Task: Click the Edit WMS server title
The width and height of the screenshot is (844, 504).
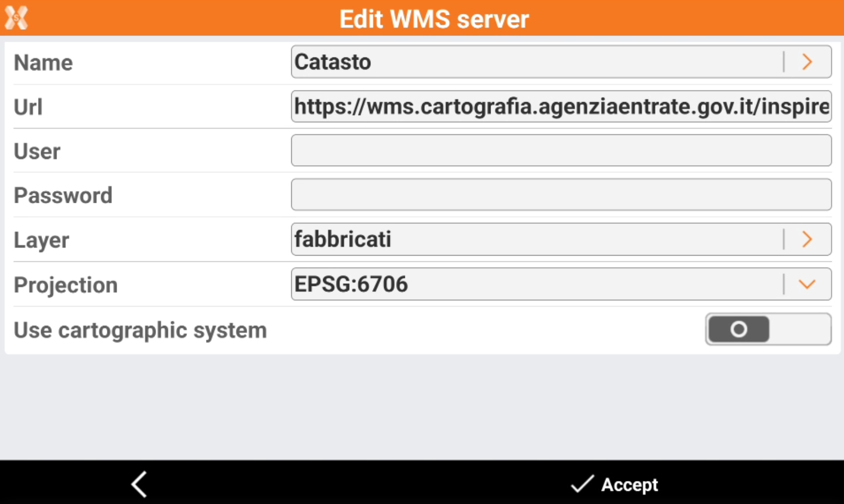Action: tap(434, 19)
